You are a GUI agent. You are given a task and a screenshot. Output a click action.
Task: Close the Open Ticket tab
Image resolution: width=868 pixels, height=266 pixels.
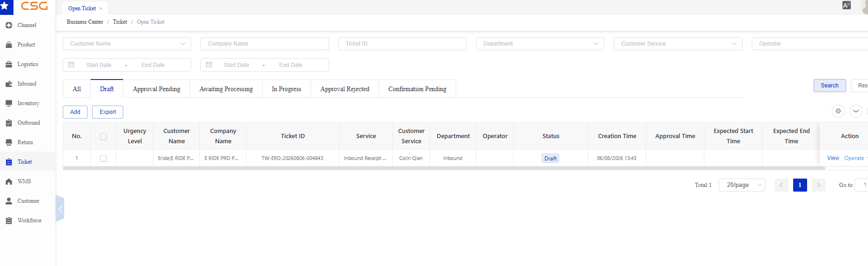tap(101, 8)
